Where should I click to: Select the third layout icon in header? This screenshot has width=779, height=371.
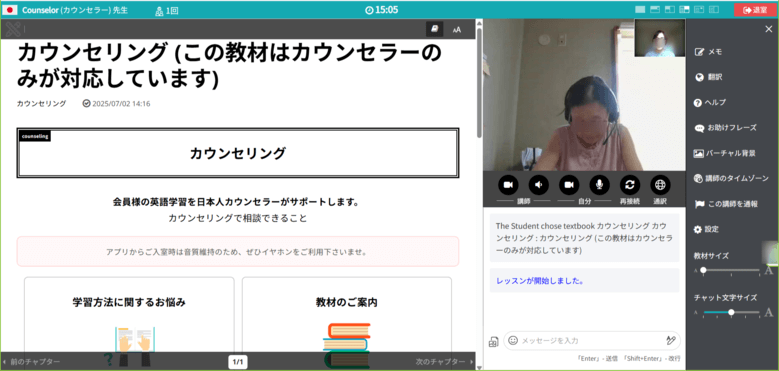tap(670, 9)
